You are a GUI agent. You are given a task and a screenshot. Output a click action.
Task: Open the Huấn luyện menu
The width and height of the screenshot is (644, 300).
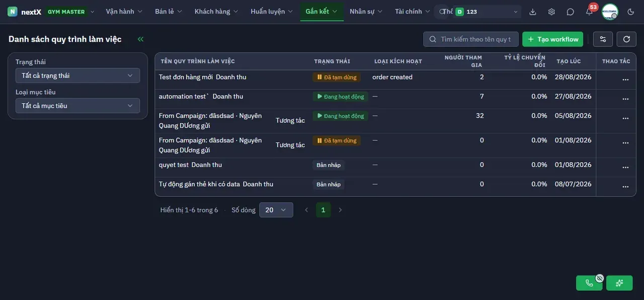tap(272, 12)
